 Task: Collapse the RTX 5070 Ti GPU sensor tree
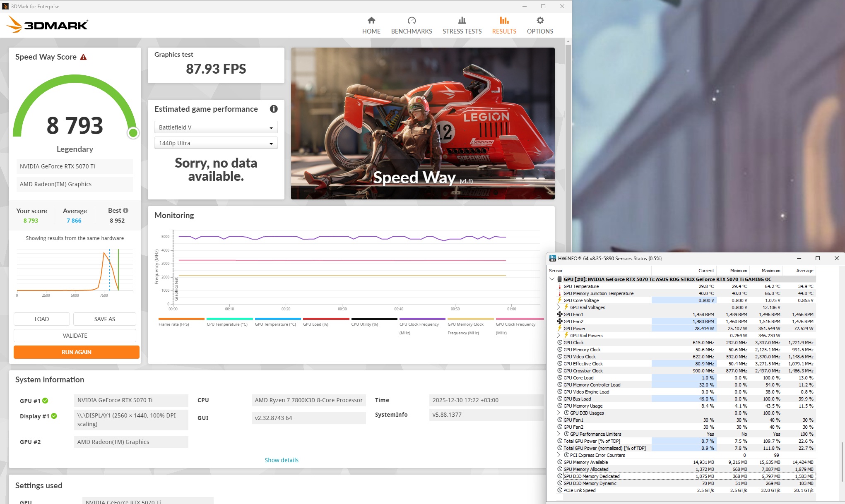coord(552,279)
